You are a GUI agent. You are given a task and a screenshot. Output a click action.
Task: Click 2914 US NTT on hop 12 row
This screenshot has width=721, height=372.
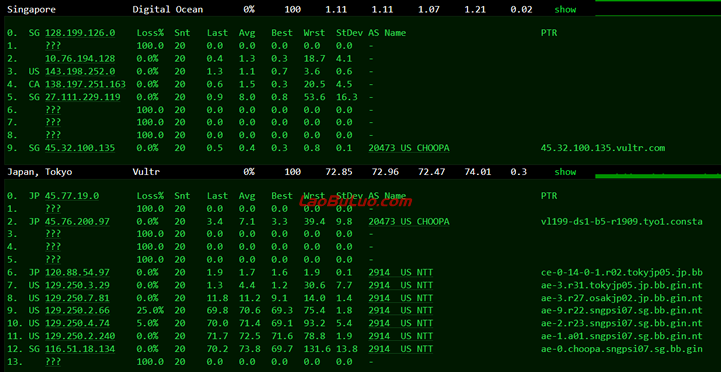[x=401, y=349]
